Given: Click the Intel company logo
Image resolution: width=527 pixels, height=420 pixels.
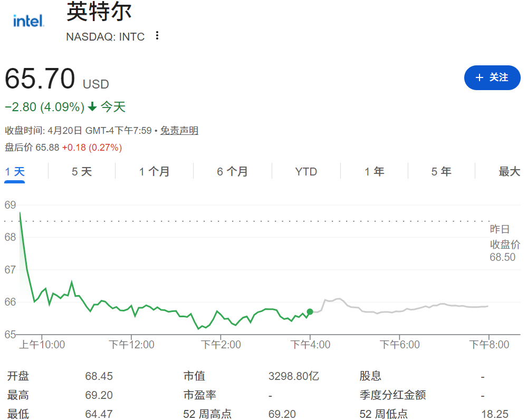Looking at the screenshot, I should 27,21.
